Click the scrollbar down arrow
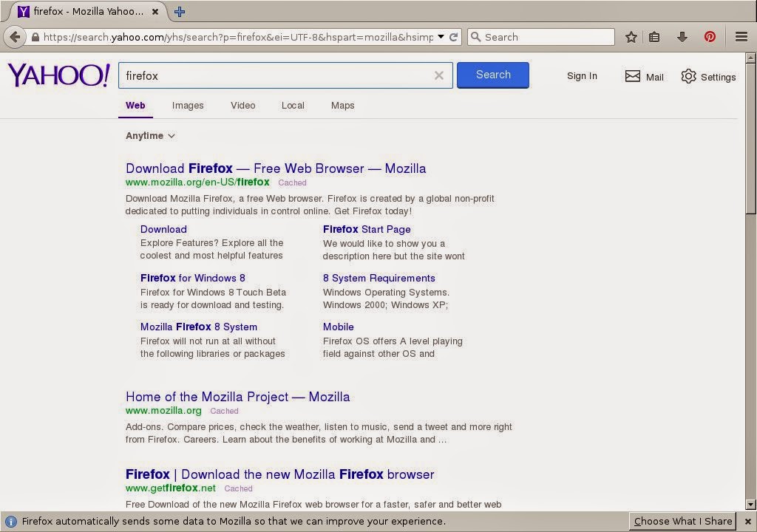This screenshot has height=532, width=757. [x=750, y=505]
